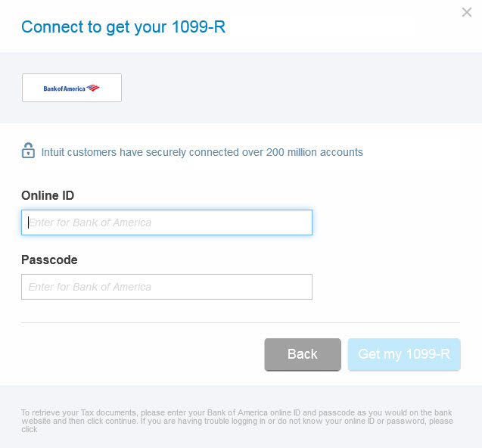Click the horizontal divider above the buttons

(241, 323)
